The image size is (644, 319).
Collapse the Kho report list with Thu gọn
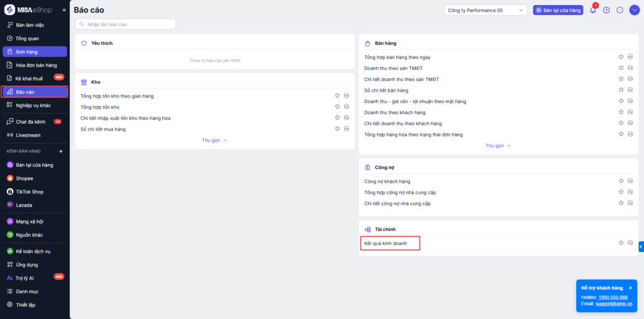[214, 140]
